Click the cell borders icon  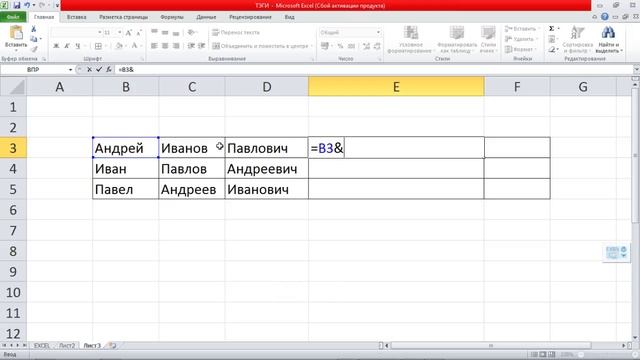(98, 46)
